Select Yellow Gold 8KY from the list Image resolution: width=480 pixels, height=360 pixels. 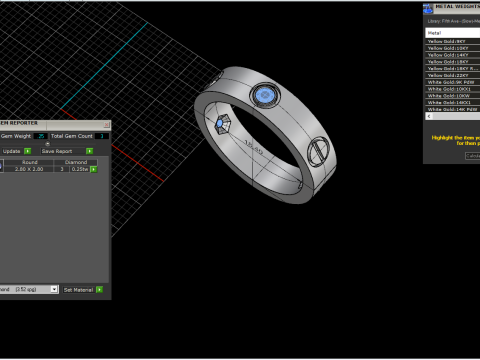click(452, 41)
